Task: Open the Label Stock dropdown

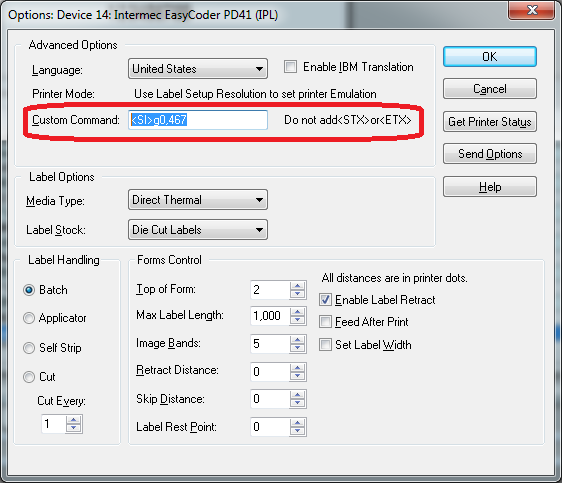Action: 198,230
